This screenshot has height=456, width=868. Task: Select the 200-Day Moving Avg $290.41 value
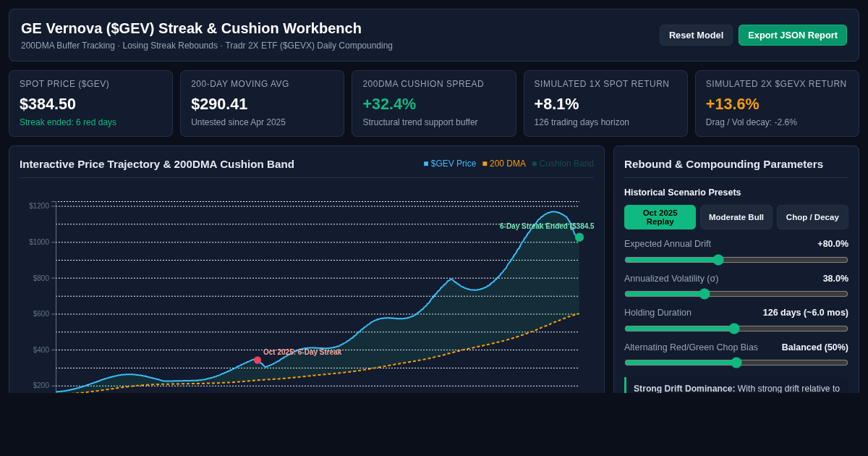(219, 104)
